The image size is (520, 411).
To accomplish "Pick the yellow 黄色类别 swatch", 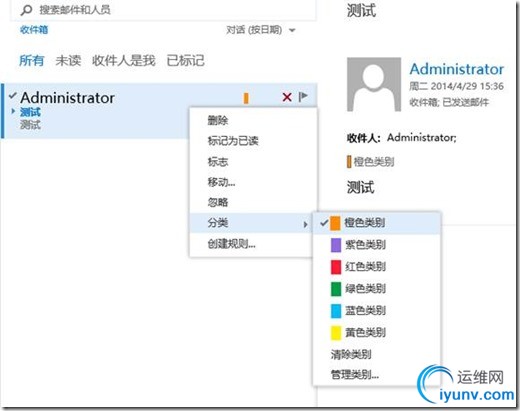I will (x=336, y=333).
